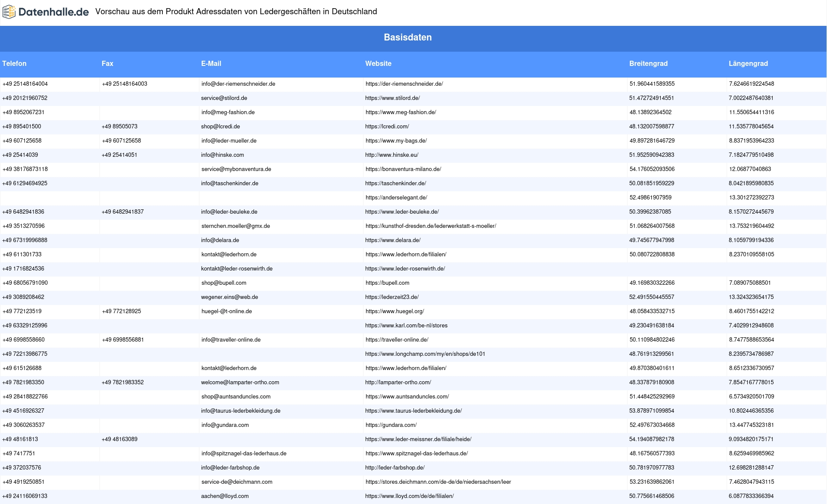The width and height of the screenshot is (827, 504).
Task: Select fax number +49 89505073
Action: pyautogui.click(x=120, y=127)
